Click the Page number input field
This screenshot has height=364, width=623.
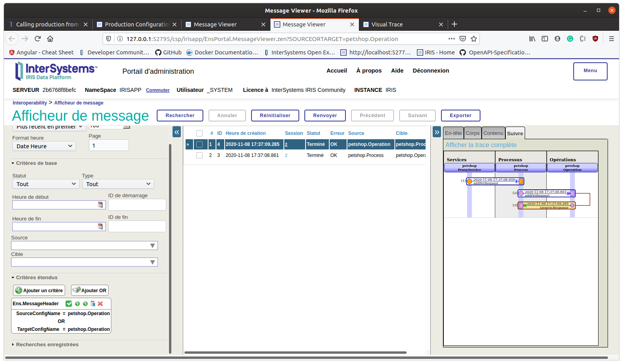109,145
